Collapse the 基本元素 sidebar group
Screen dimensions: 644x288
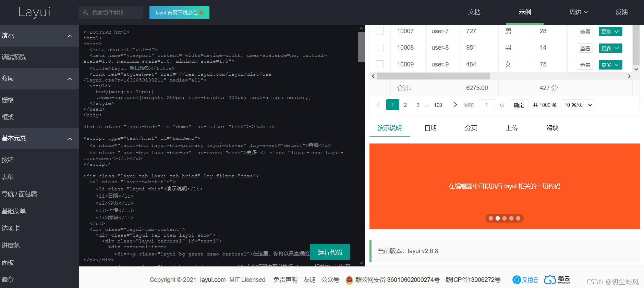39,138
